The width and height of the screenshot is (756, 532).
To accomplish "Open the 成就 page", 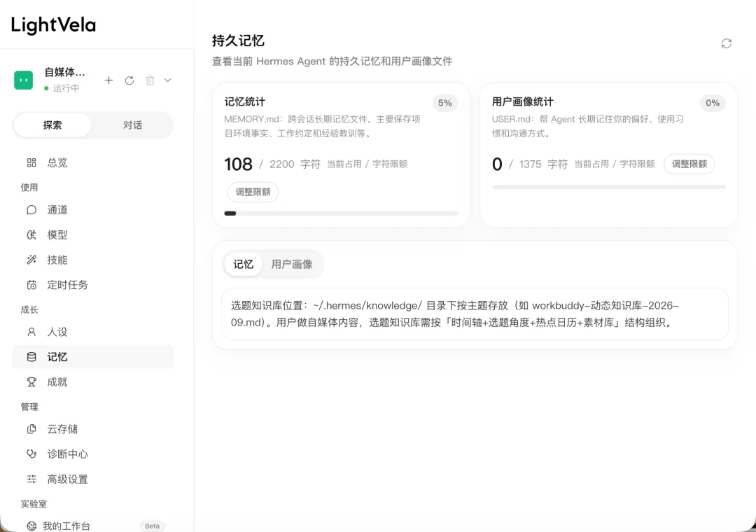I will [92, 382].
